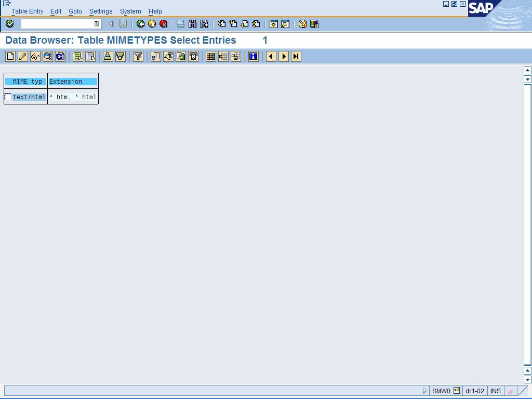The width and height of the screenshot is (532, 399).
Task: Click the Sort Descending icon
Action: [121, 56]
